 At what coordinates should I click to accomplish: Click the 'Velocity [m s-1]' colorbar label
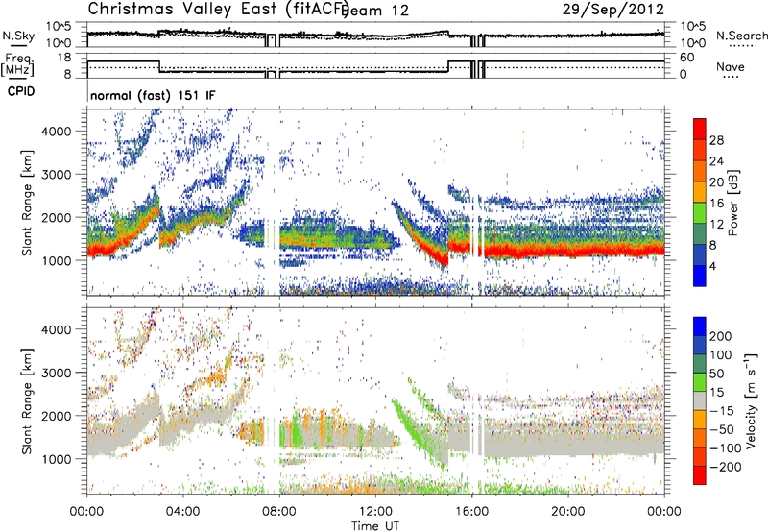coord(751,400)
